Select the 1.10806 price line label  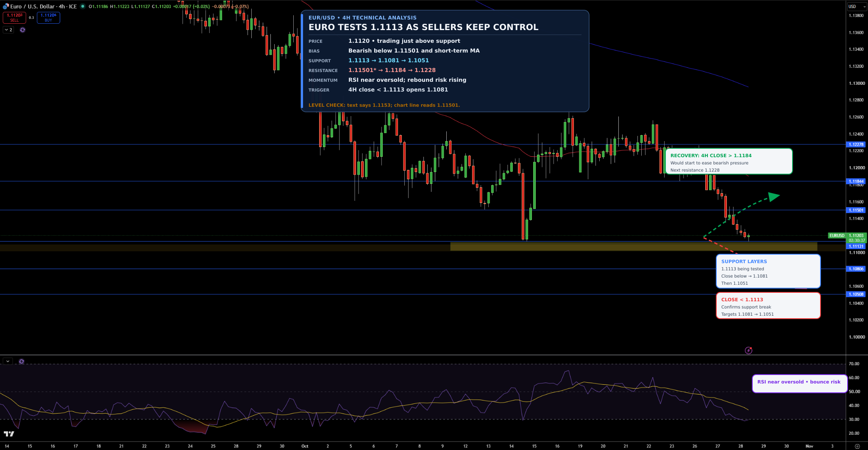pos(856,269)
